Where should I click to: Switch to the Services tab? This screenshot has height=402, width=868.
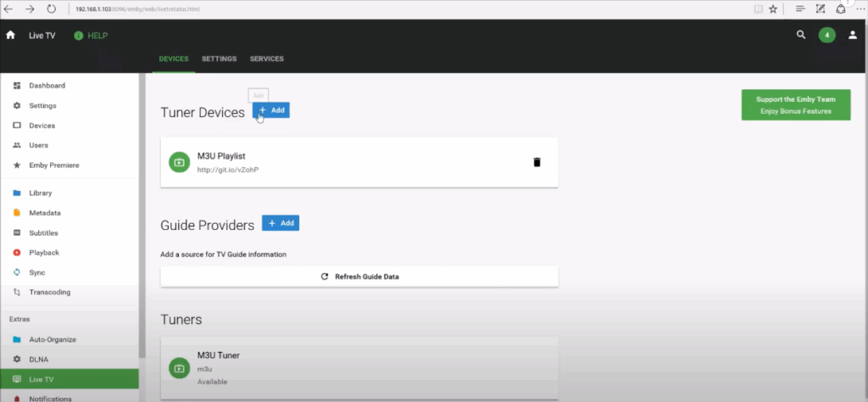click(x=266, y=59)
